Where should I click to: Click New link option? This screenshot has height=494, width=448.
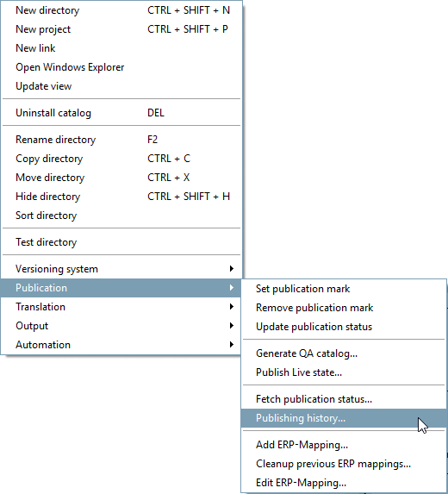tap(121, 48)
